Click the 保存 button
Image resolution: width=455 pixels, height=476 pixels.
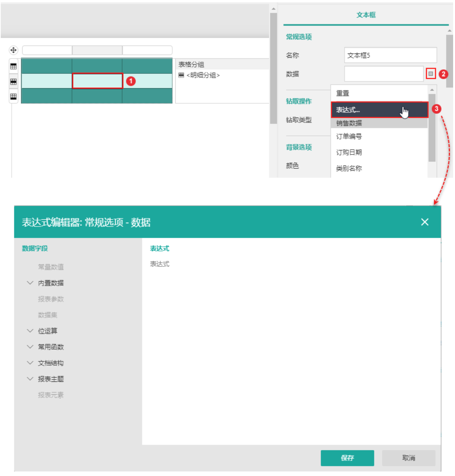pos(347,458)
